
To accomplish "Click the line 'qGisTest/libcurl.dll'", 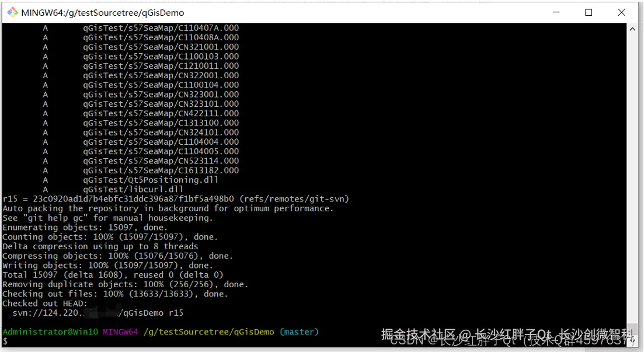I will [x=133, y=189].
